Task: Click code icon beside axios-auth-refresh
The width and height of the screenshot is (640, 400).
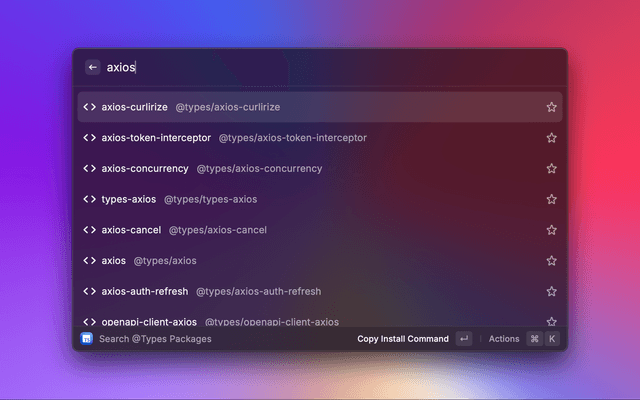Action: [x=89, y=291]
